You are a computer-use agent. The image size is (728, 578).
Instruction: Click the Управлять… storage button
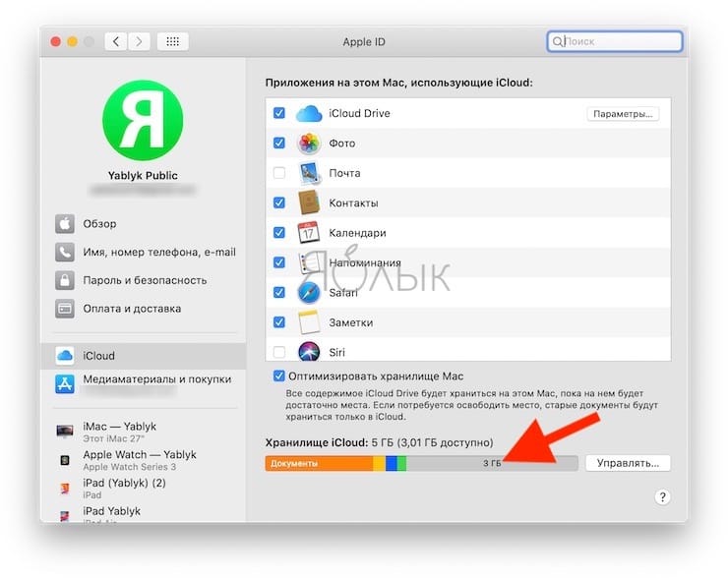tap(628, 463)
